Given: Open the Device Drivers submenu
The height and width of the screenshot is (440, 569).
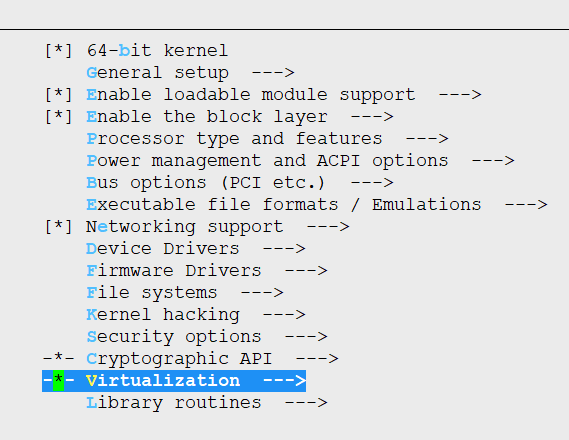Looking at the screenshot, I should (196, 249).
